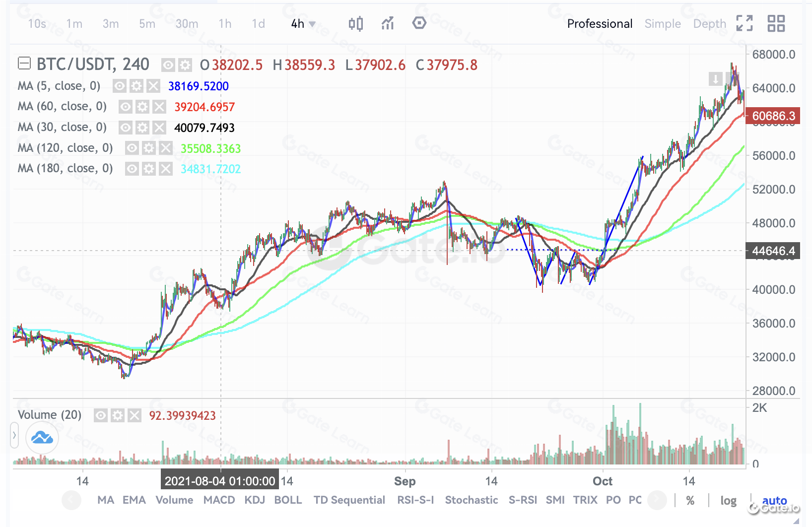The height and width of the screenshot is (527, 812).
Task: Open settings gear for MA (5, close, 0)
Action: click(136, 86)
